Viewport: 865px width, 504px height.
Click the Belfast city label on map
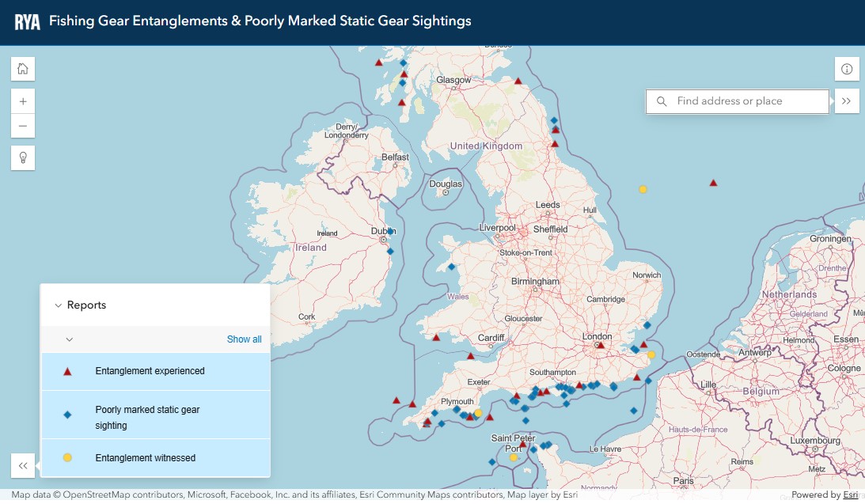[x=395, y=157]
